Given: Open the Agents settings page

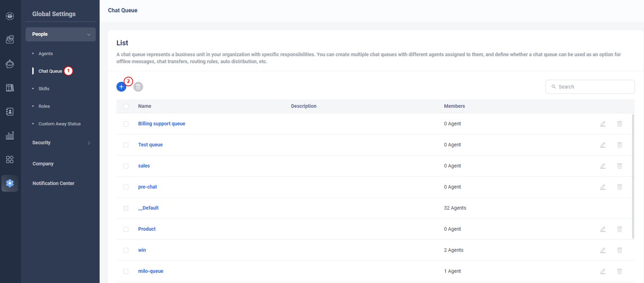Looking at the screenshot, I should [x=46, y=53].
